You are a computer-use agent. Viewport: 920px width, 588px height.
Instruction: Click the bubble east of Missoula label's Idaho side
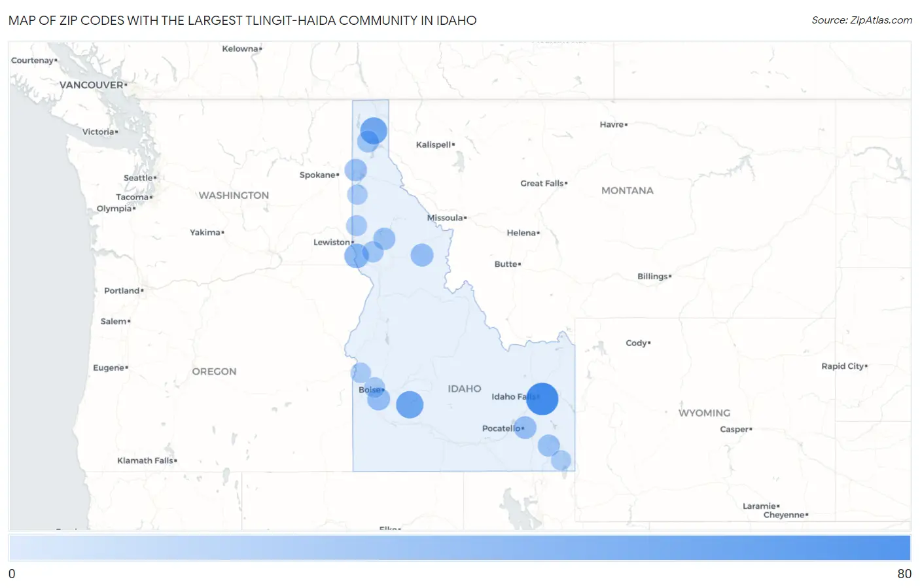point(422,255)
